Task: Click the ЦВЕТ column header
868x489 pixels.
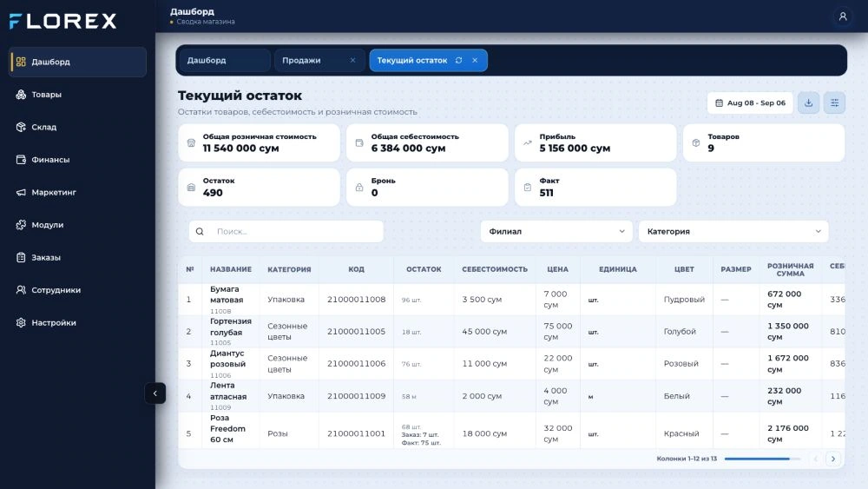Action: click(x=684, y=269)
